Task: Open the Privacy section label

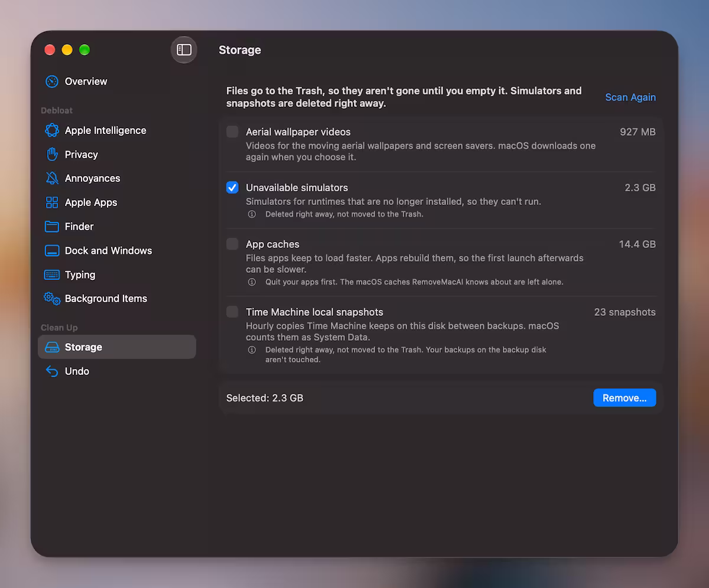Action: [82, 155]
